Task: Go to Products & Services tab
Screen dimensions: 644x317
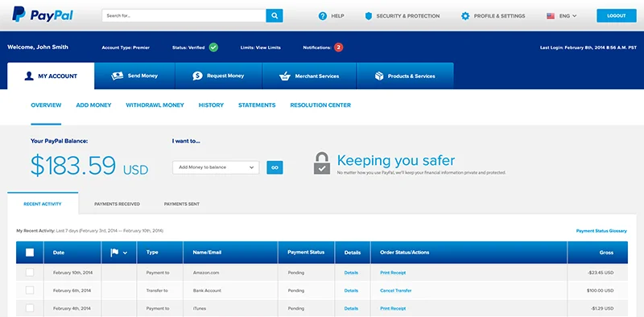Action: [406, 76]
